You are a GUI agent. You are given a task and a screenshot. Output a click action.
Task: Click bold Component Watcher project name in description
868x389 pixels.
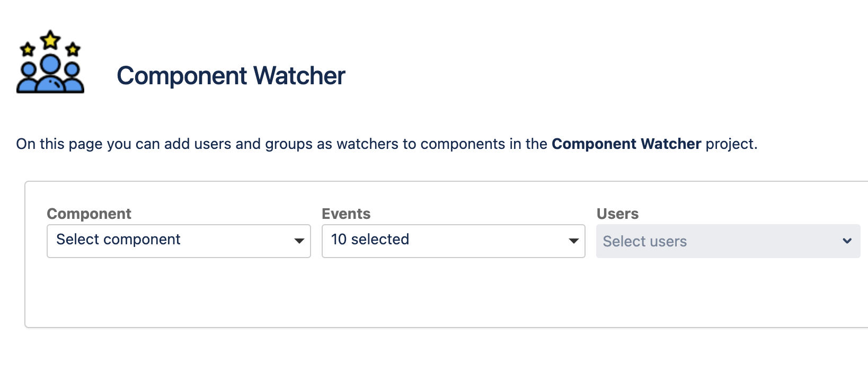point(626,144)
